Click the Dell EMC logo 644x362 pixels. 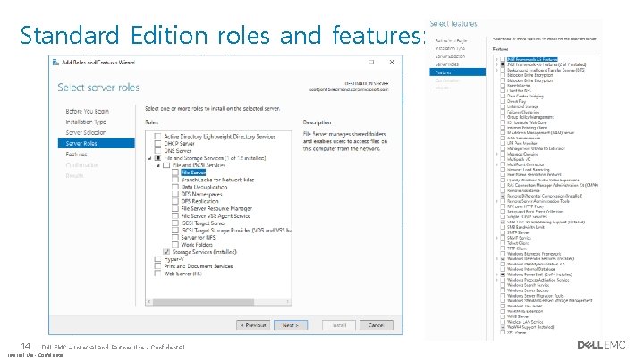coord(601,345)
